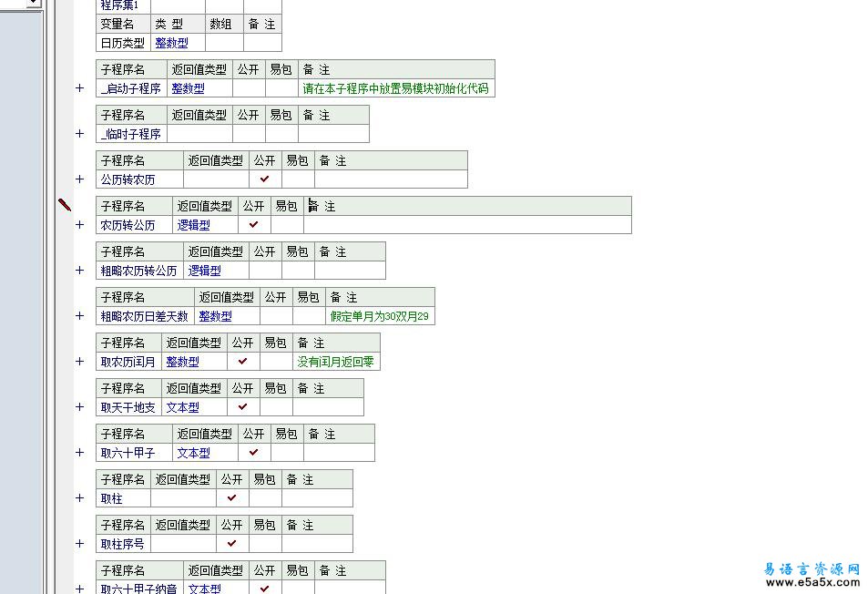
Task: Click the empty remark cell of 公历转农历
Action: coord(391,179)
